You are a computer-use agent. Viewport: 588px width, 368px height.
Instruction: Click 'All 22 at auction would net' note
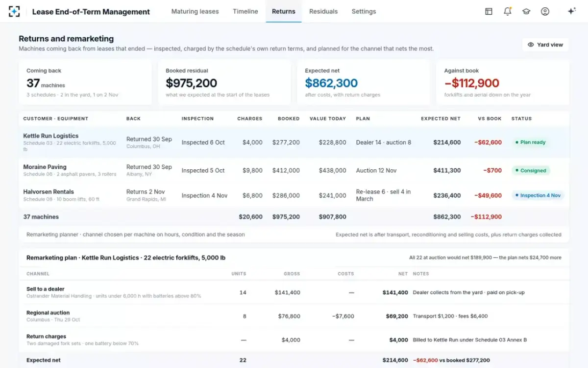click(485, 258)
